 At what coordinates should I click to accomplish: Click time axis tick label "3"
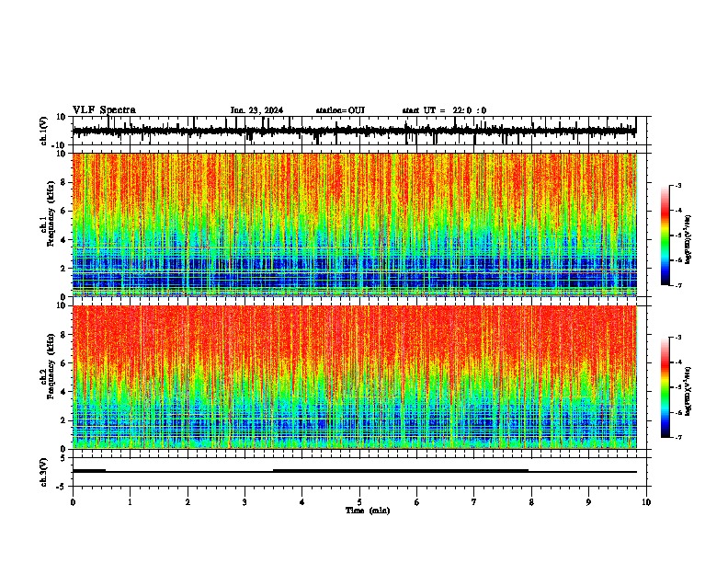point(245,502)
